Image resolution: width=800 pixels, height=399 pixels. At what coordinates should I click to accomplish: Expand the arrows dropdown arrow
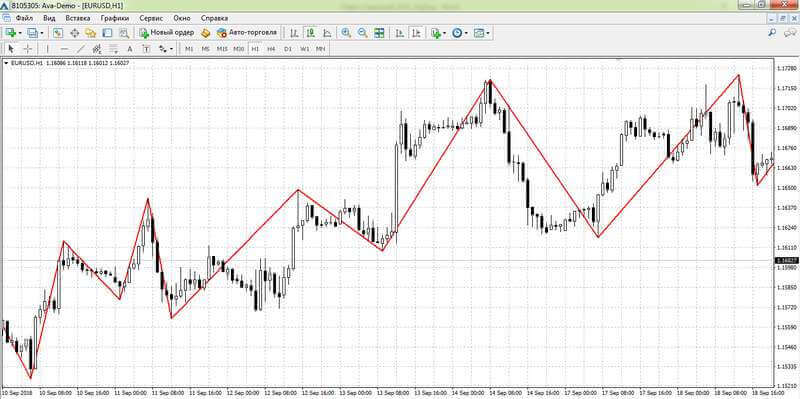tap(171, 49)
